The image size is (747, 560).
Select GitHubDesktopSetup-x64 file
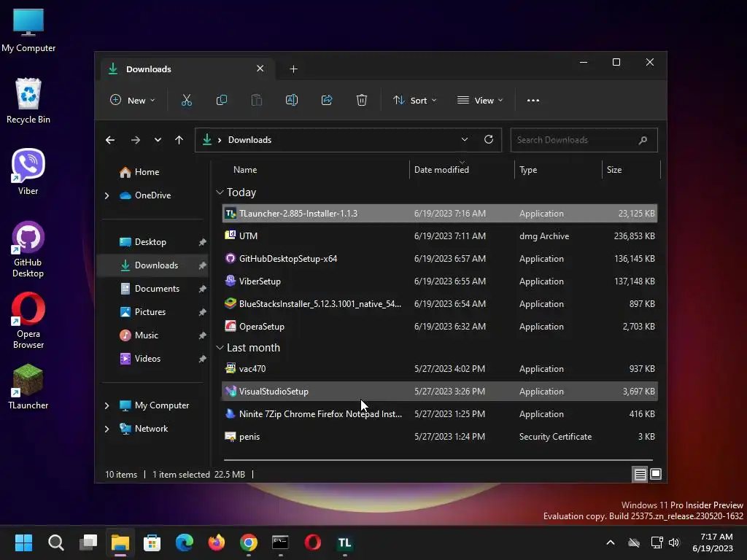point(440,259)
